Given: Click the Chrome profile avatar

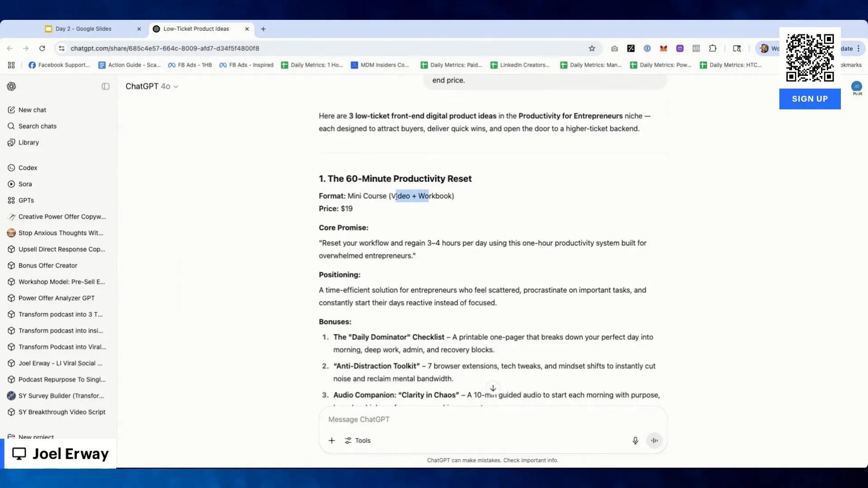Looking at the screenshot, I should click(764, 48).
